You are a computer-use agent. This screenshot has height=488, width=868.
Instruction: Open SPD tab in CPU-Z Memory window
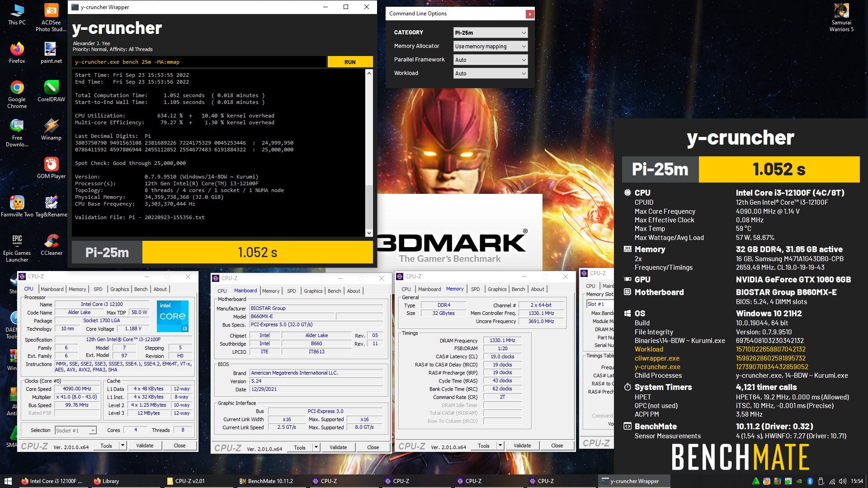point(475,289)
